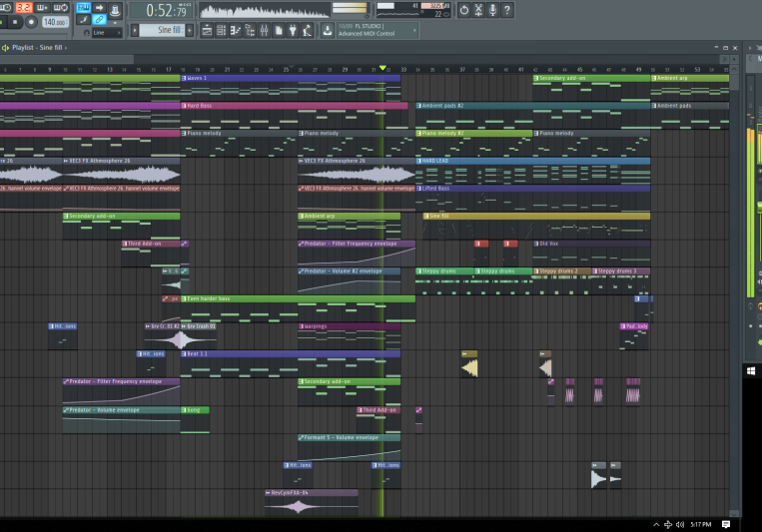Open the undo history icon
This screenshot has height=532, width=762.
click(464, 10)
